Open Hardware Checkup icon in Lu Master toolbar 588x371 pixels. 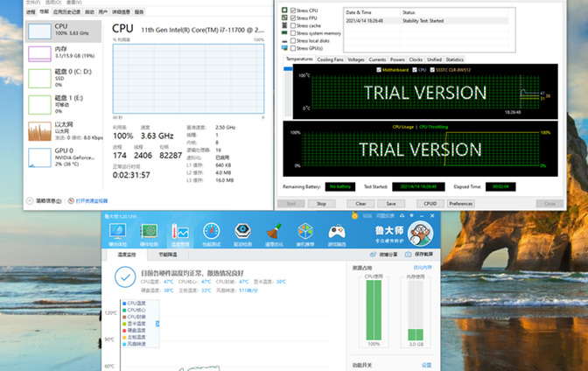[x=116, y=234]
